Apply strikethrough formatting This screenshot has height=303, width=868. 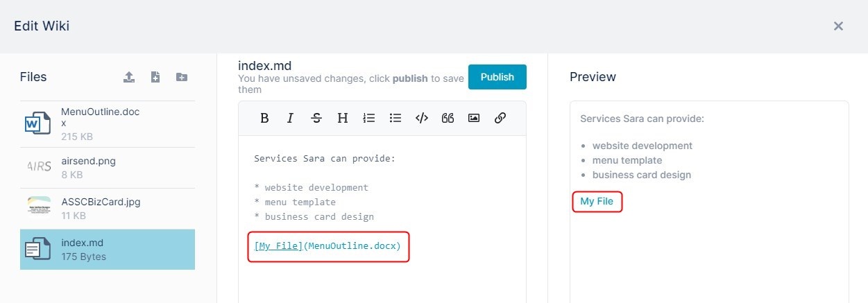tap(316, 118)
